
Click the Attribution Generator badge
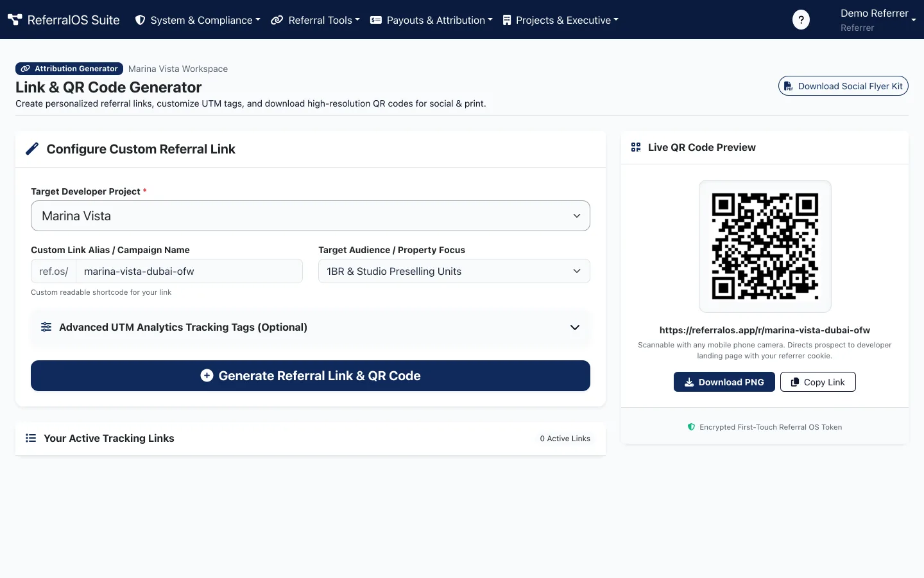pos(69,69)
